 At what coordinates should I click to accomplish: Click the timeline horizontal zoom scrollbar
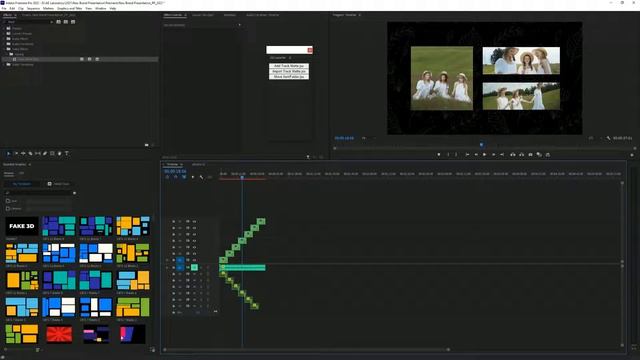306,349
